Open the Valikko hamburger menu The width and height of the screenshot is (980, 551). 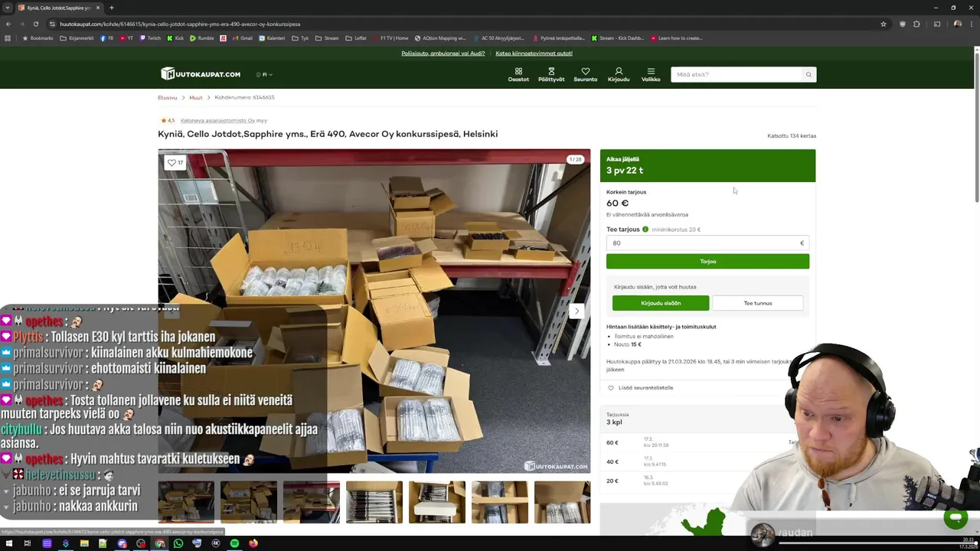[651, 74]
